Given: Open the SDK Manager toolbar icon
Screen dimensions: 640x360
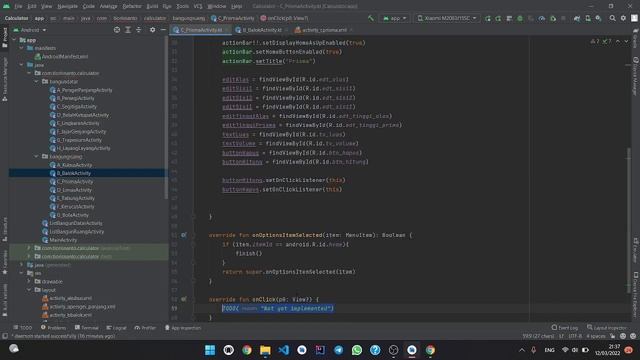Looking at the screenshot, I should click(x=598, y=18).
